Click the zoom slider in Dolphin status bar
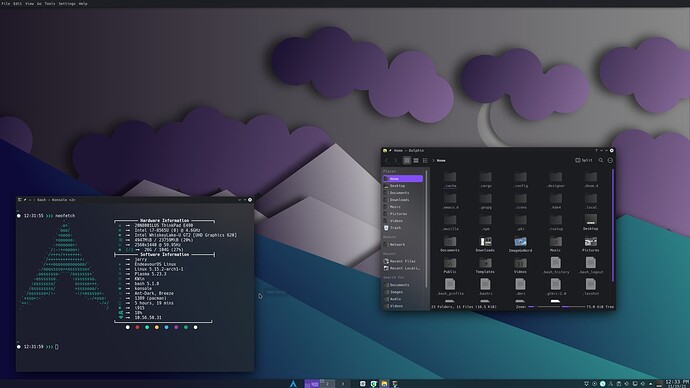Viewport: 690px width, 388px height. tap(543, 307)
